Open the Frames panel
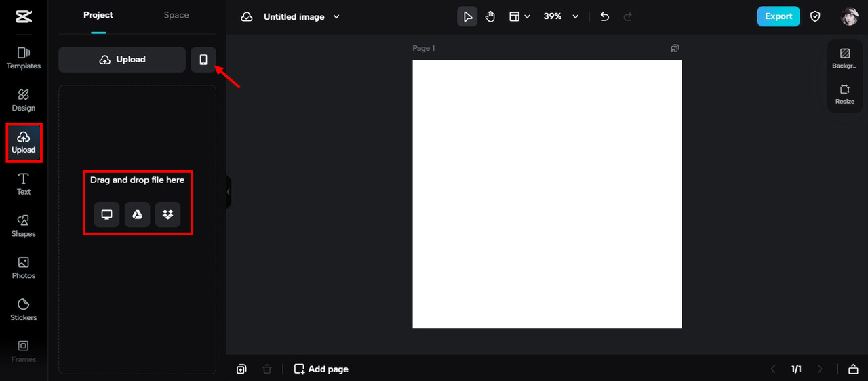 click(24, 353)
